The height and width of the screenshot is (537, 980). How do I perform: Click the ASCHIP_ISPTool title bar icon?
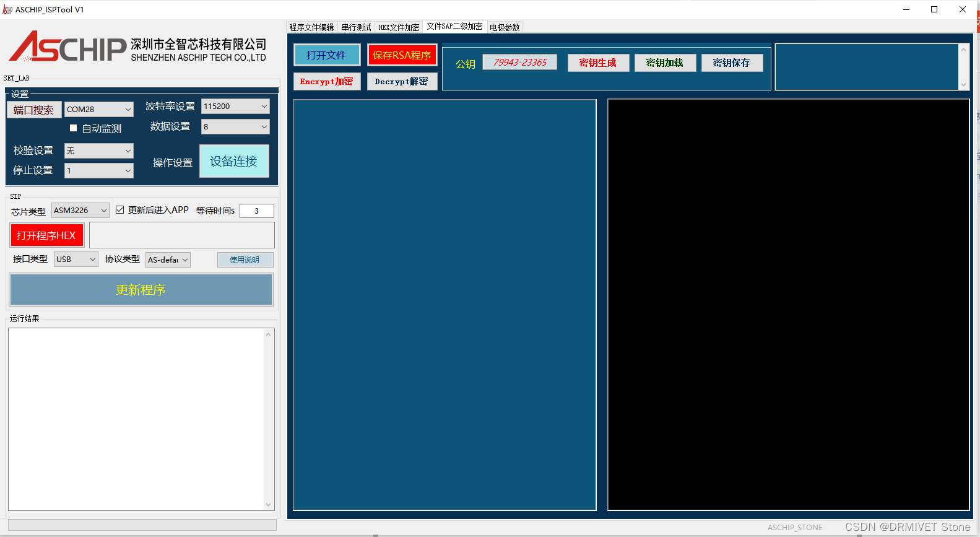coord(7,10)
